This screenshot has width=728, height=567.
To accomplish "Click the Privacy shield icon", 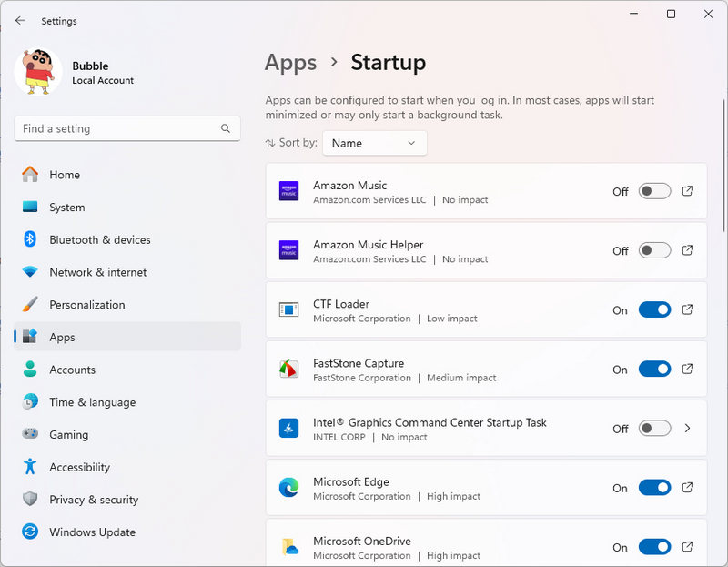I will [x=30, y=500].
